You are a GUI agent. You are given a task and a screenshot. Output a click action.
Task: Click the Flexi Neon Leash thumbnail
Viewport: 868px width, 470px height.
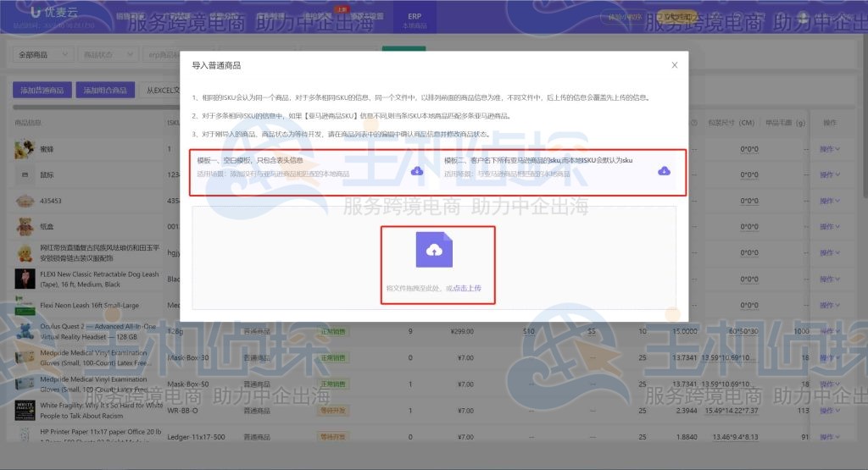(x=25, y=305)
